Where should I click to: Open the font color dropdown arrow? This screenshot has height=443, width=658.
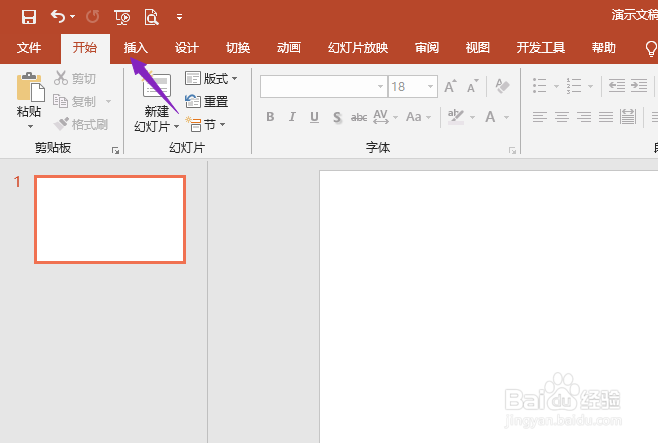[507, 117]
